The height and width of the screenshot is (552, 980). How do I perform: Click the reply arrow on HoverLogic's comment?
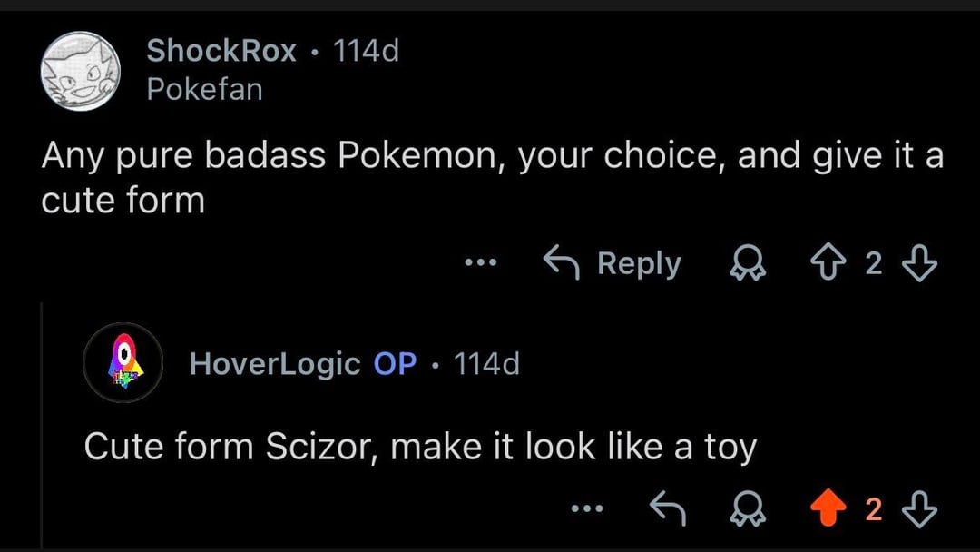click(668, 509)
